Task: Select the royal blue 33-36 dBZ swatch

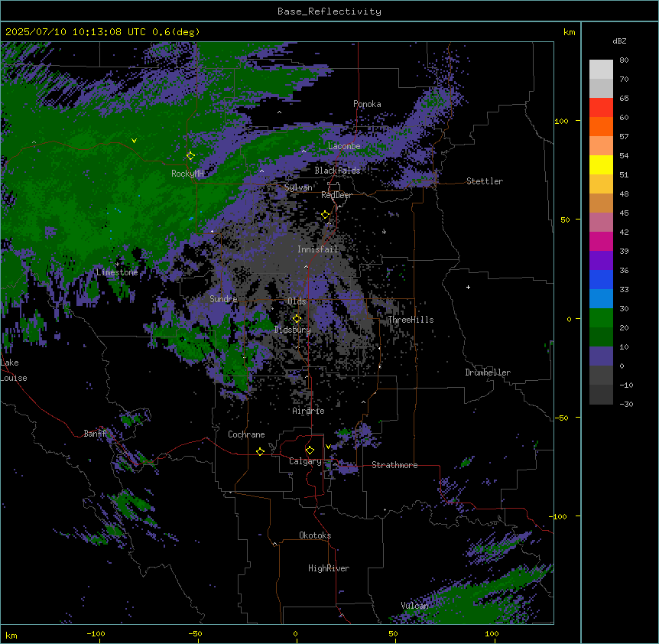Action: (x=601, y=279)
